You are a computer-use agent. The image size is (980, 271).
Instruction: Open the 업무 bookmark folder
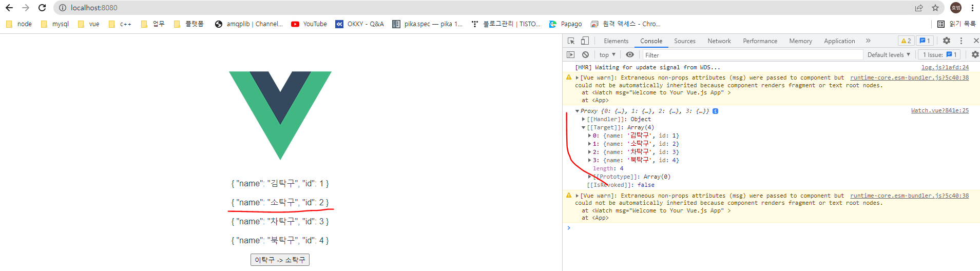tap(152, 24)
